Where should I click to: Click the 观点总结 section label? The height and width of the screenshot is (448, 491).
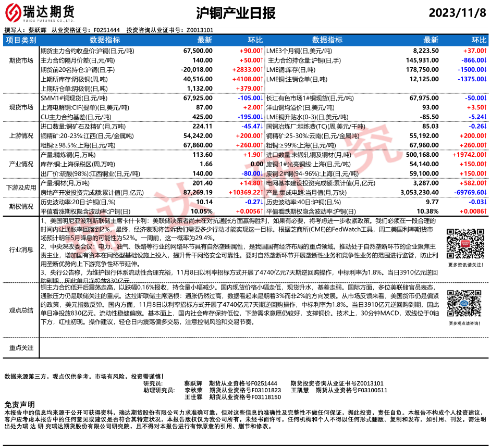tap(21, 309)
